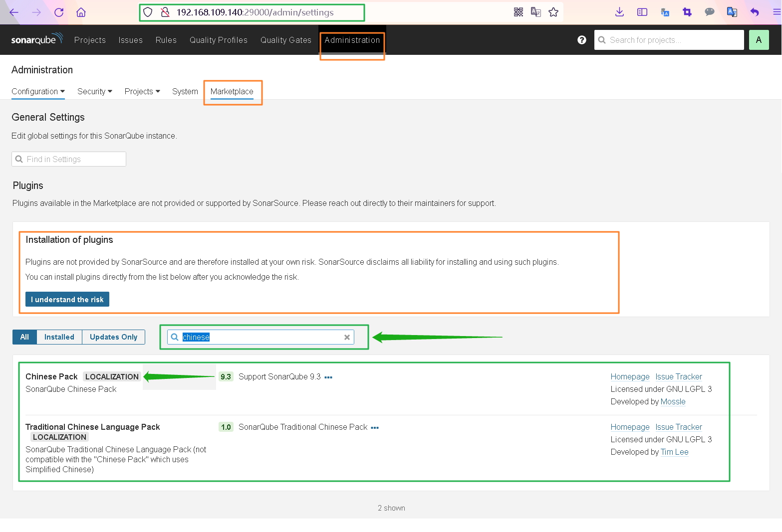Open the browser home page icon
Image resolution: width=782 pixels, height=532 pixels.
(x=81, y=12)
